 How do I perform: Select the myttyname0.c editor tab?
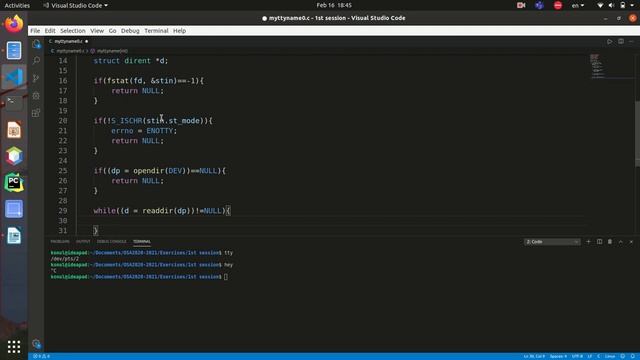point(68,41)
